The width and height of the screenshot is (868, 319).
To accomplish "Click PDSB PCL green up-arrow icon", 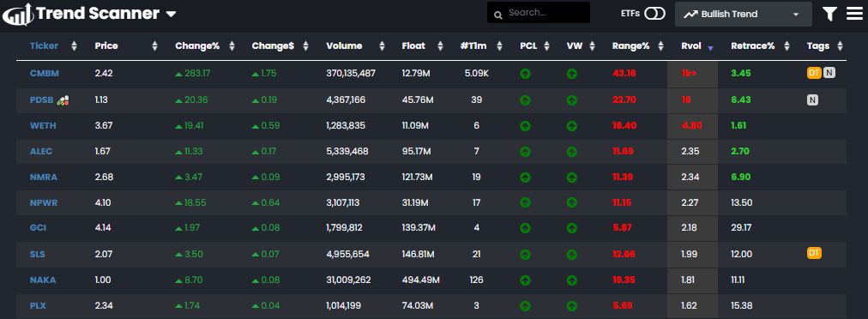I will pyautogui.click(x=525, y=100).
